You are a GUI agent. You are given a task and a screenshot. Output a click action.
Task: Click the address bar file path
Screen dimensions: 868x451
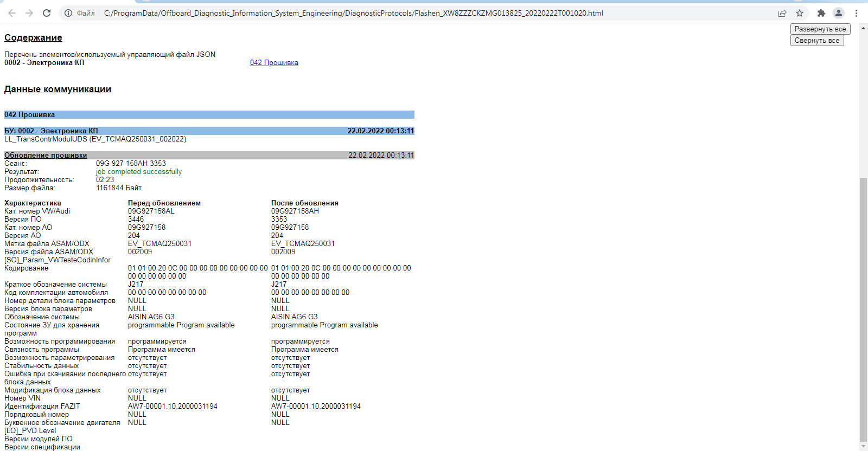pos(353,13)
